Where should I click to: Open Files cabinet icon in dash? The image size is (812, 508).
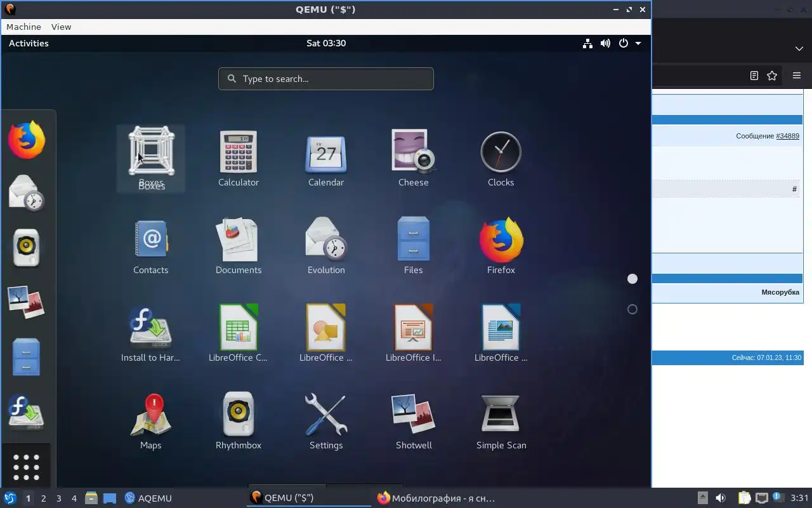pos(27,357)
